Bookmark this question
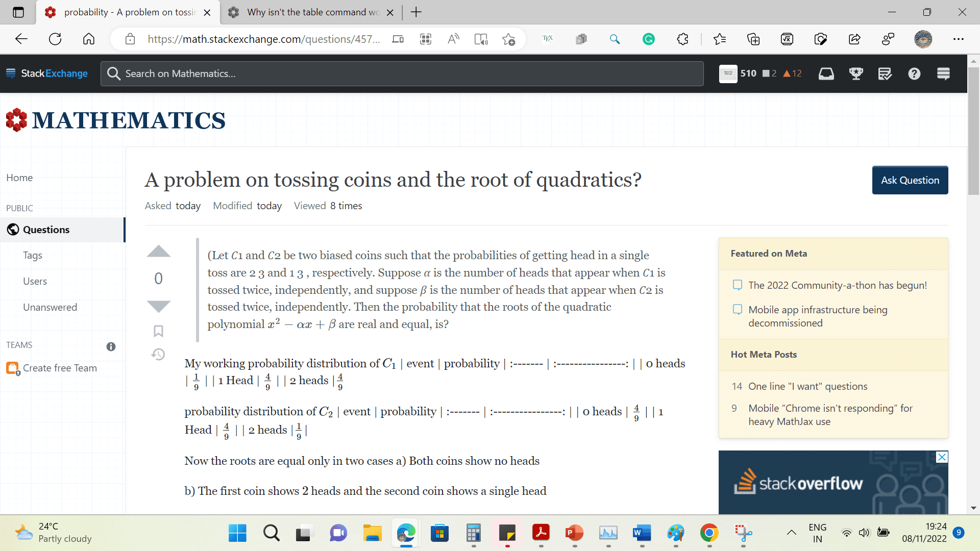The height and width of the screenshot is (551, 980). (158, 331)
